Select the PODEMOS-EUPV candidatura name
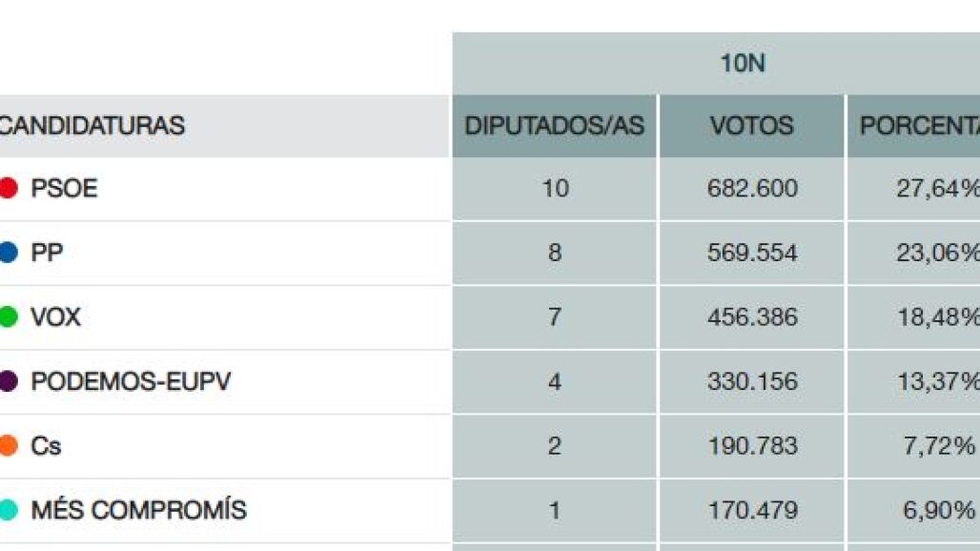980x551 pixels. (x=131, y=381)
